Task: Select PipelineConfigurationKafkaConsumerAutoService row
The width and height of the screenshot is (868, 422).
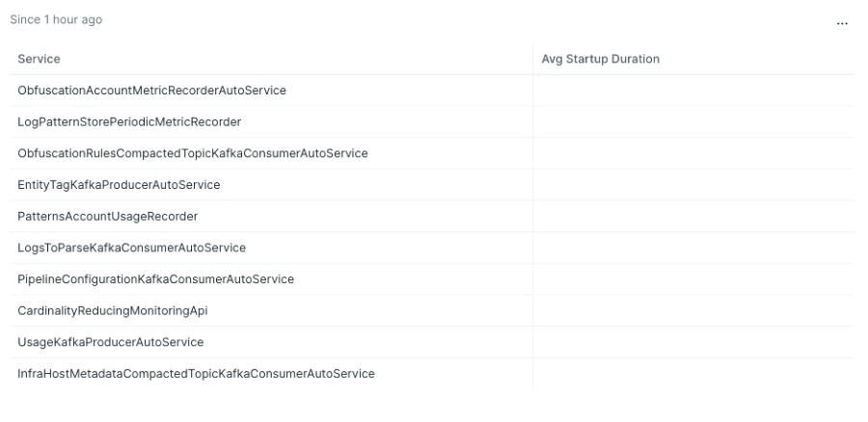Action: tap(432, 279)
